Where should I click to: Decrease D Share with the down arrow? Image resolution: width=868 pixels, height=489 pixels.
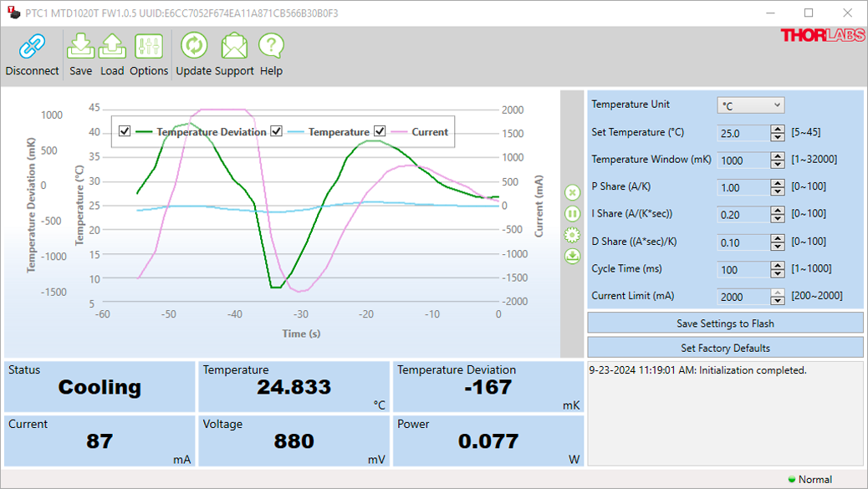[x=778, y=246]
